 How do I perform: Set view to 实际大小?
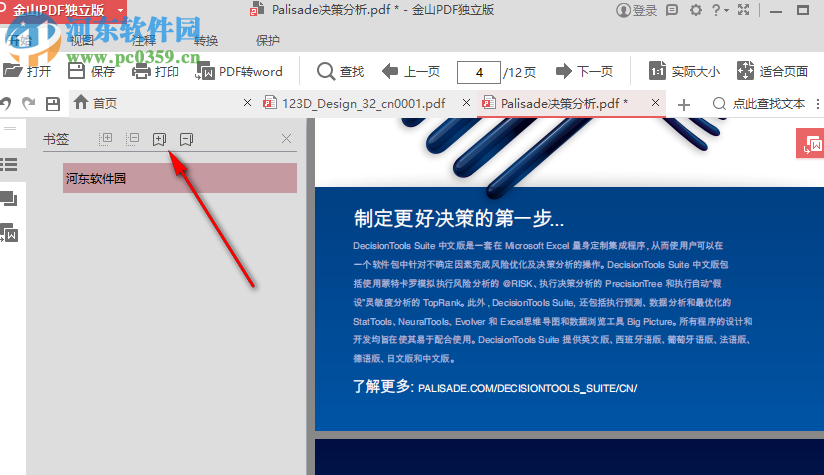click(x=684, y=71)
